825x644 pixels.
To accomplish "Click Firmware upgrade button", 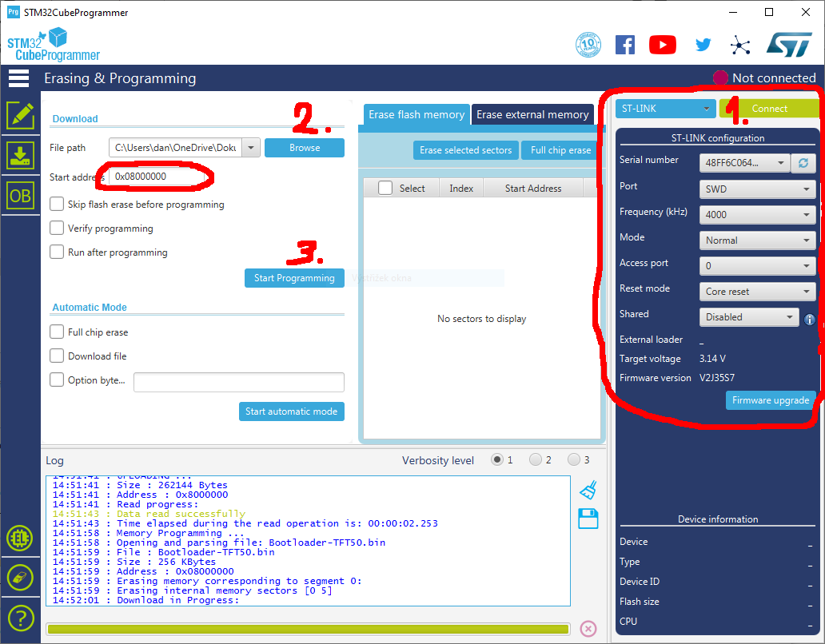I will 771,400.
